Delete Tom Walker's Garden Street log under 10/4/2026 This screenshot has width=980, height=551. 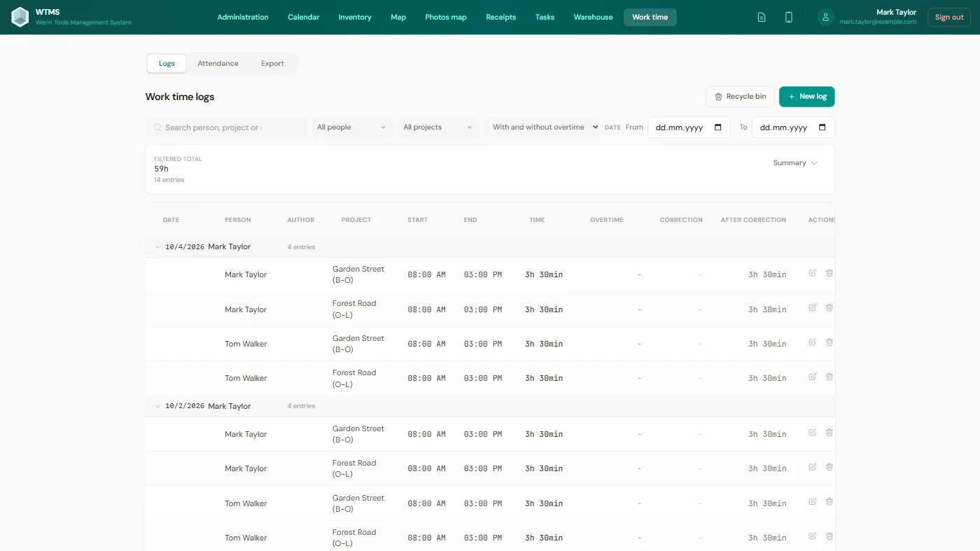pos(829,342)
